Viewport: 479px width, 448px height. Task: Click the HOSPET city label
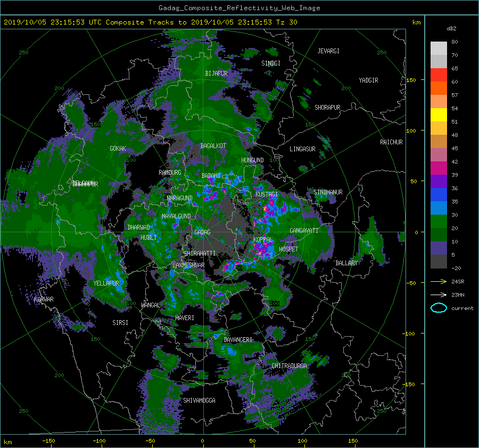coord(288,249)
